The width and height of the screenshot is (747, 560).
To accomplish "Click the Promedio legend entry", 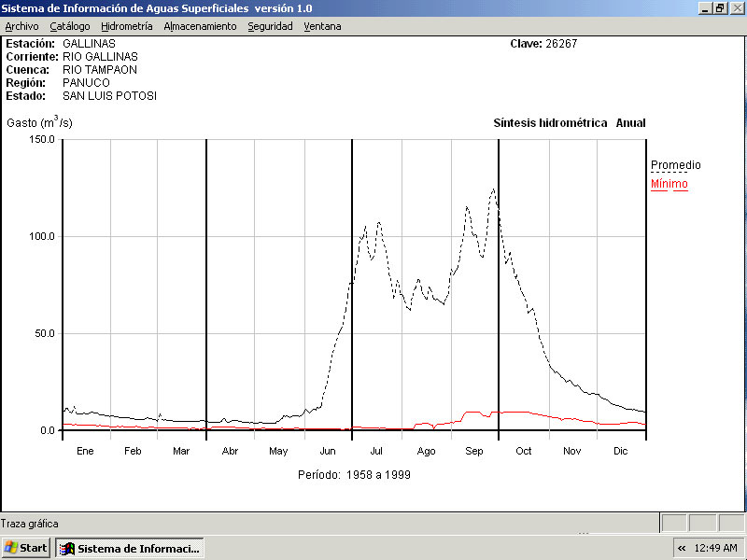I will point(675,165).
